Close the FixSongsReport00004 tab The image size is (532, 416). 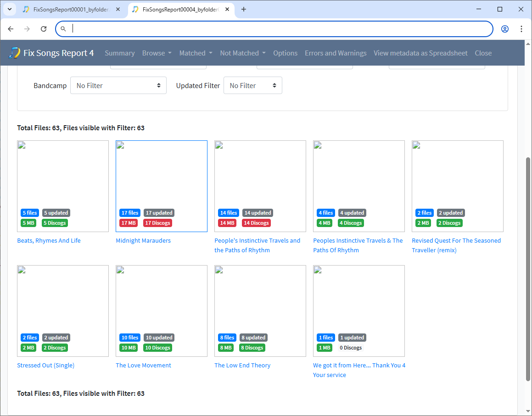[227, 9]
